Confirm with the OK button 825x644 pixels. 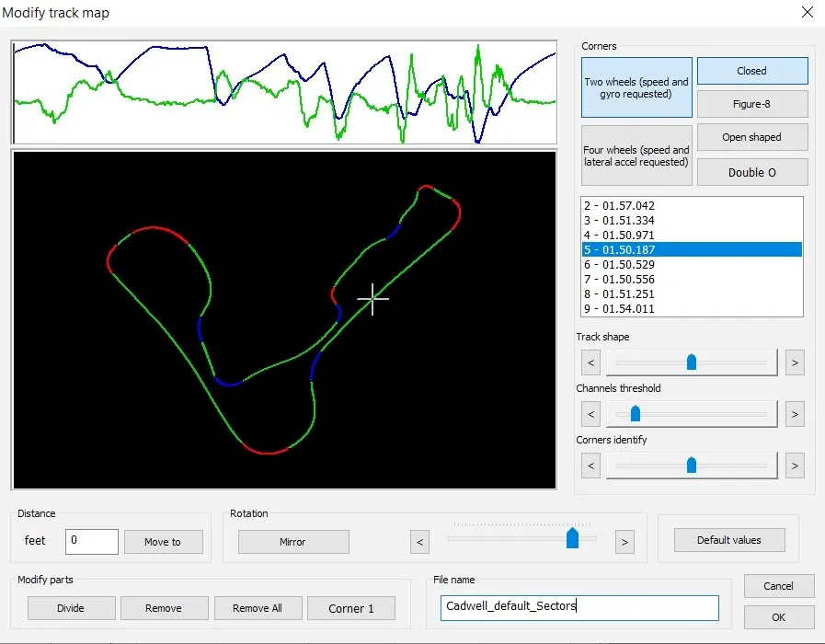(x=779, y=617)
